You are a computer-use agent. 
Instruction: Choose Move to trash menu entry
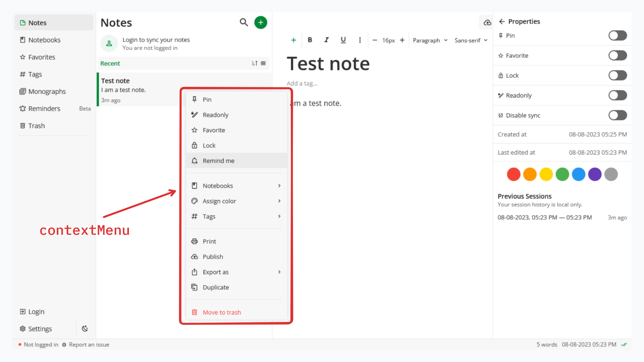click(222, 312)
